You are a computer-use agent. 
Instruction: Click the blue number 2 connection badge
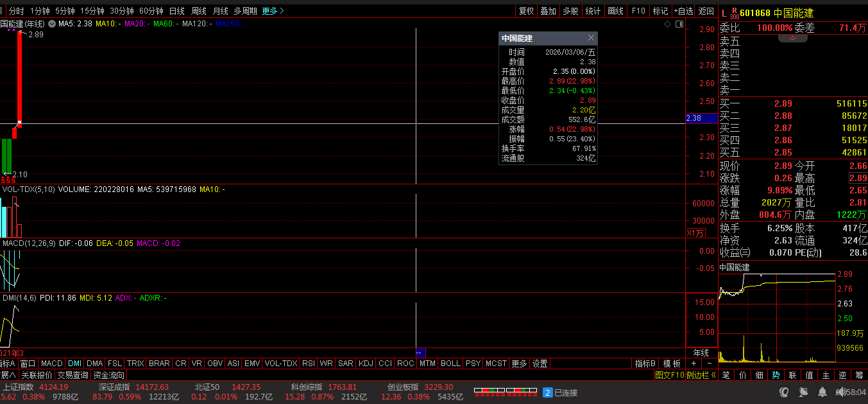(548, 392)
